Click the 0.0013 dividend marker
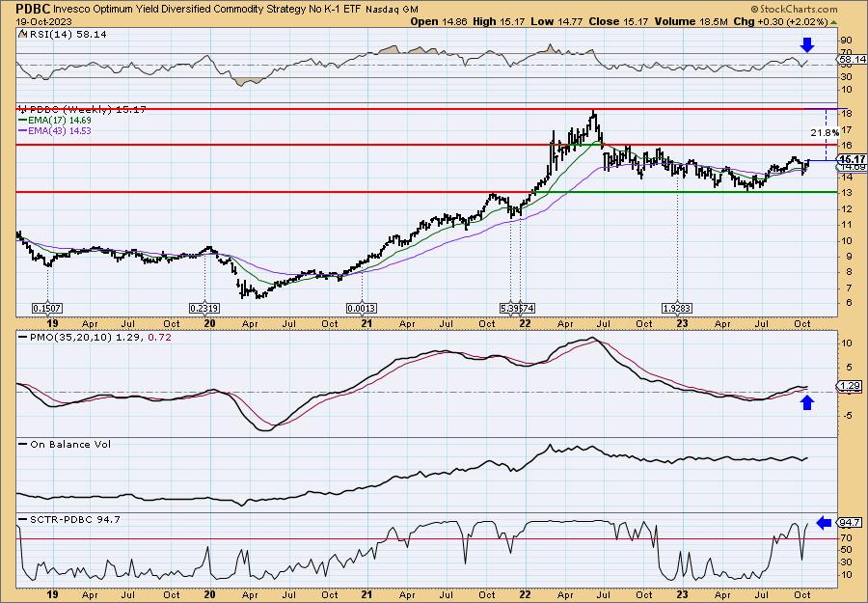Viewport: 868px width, 603px height. (x=362, y=308)
